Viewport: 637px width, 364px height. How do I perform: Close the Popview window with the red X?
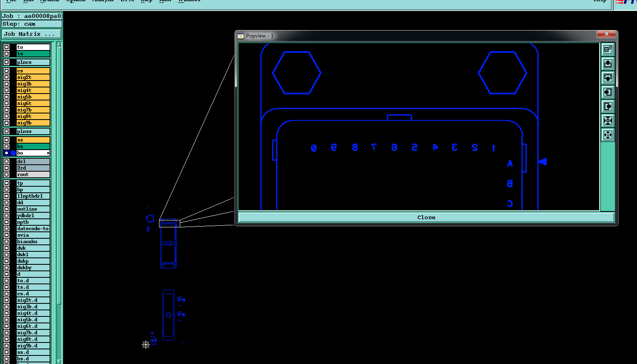[606, 34]
